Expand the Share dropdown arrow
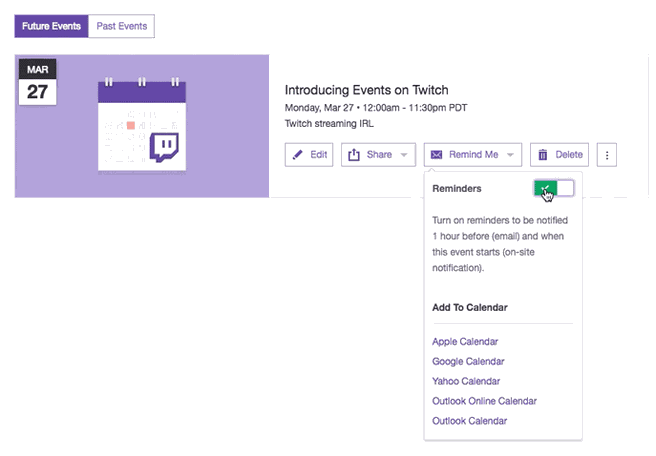 pos(404,155)
